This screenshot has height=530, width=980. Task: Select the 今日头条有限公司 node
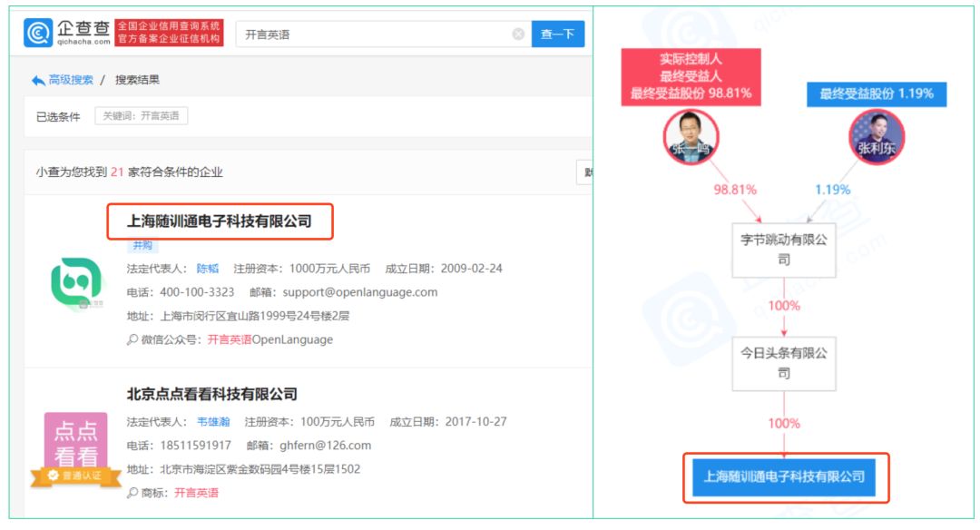pos(784,364)
